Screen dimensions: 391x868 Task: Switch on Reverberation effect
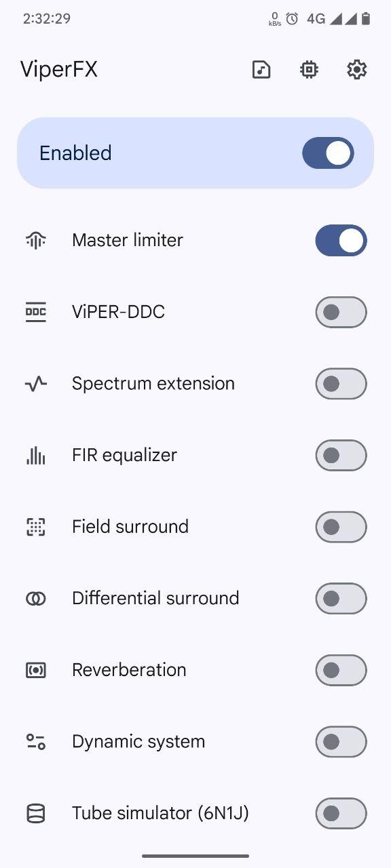341,670
